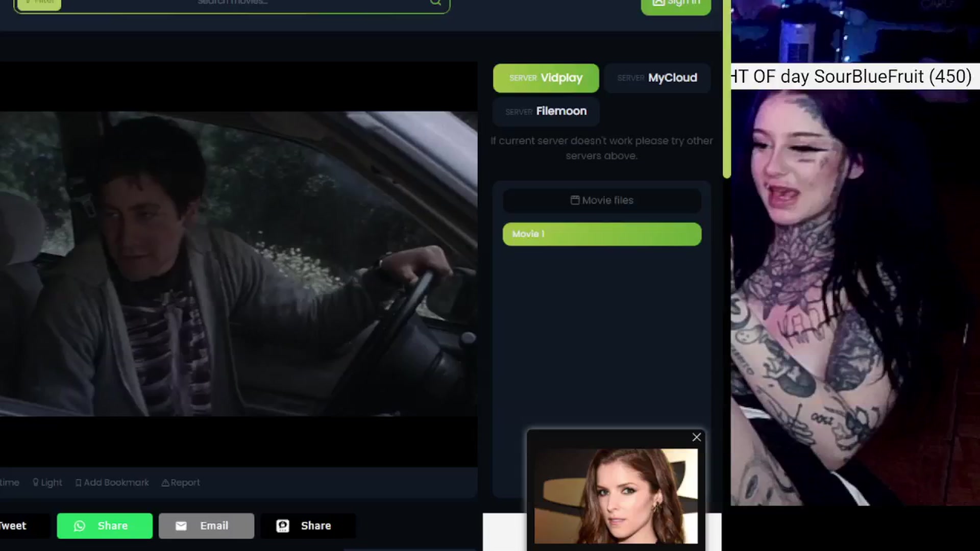The height and width of the screenshot is (551, 980).
Task: Click the icon on the black Share button
Action: click(283, 526)
